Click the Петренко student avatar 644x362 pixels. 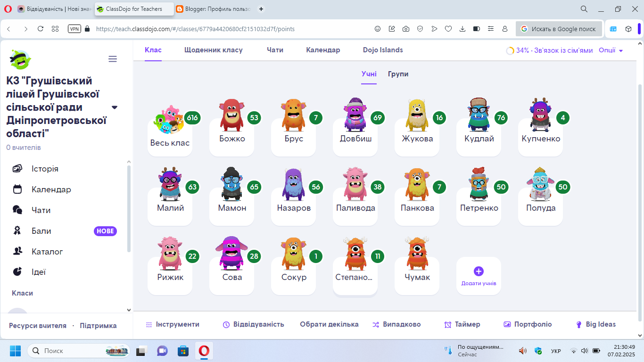pos(479,184)
